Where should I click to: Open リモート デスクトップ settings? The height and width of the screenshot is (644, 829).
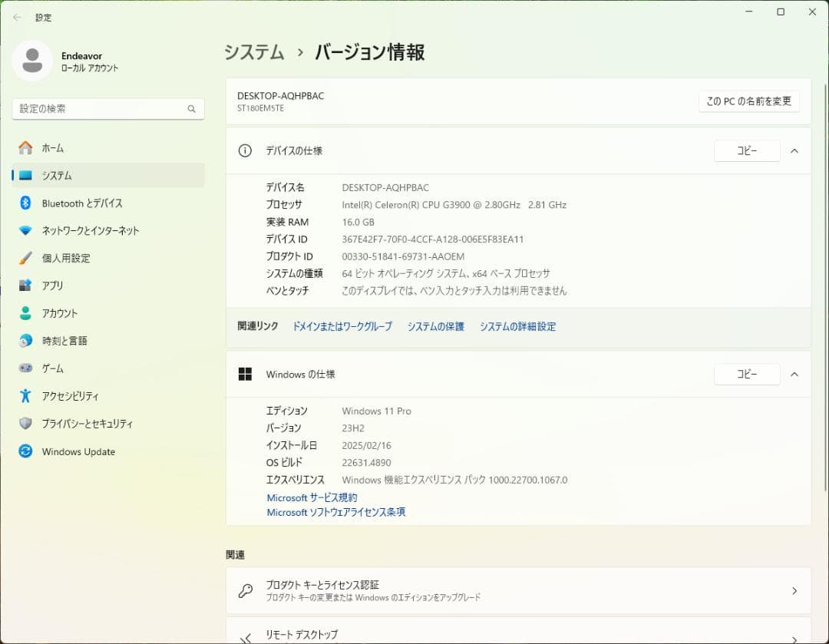(518, 634)
